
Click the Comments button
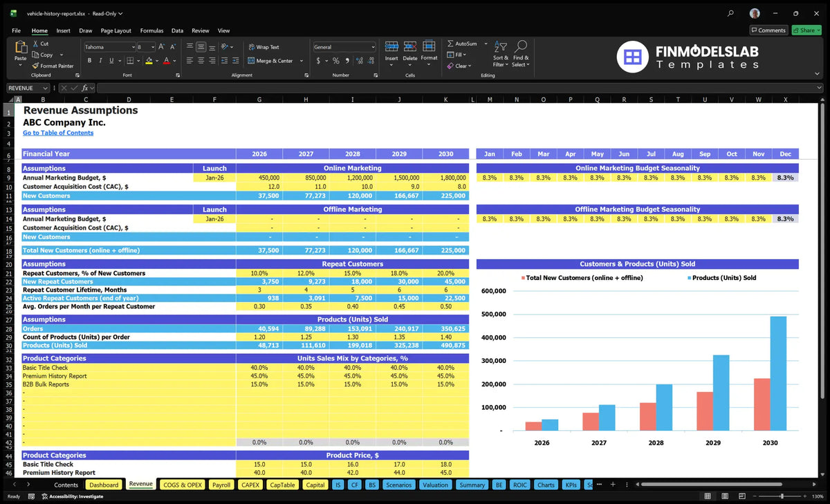[x=768, y=30]
